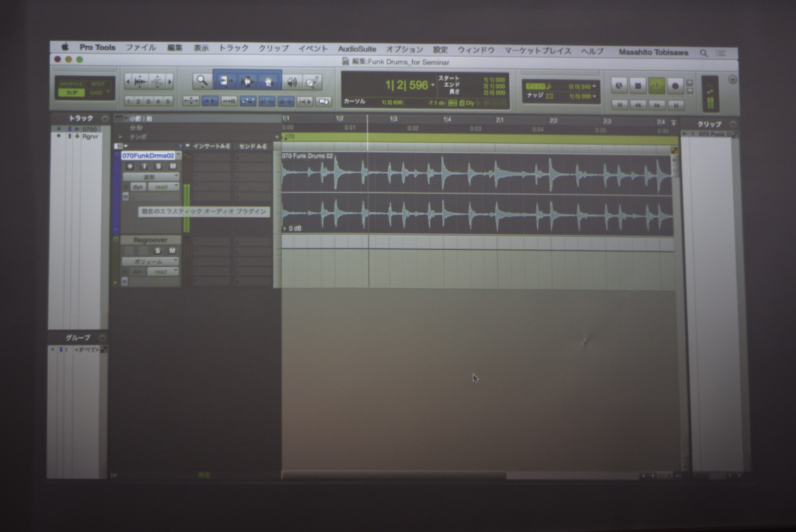Screen dimensions: 796x532
Task: Toggle Automation Follows Edit icon
Action: (248, 101)
